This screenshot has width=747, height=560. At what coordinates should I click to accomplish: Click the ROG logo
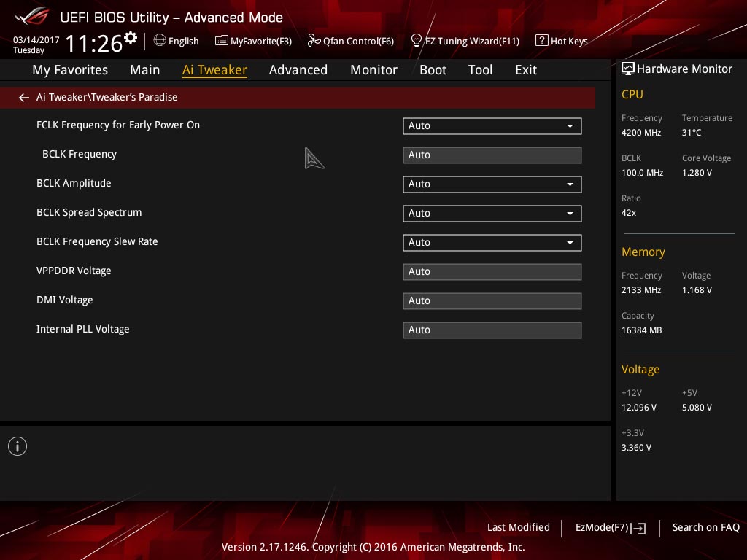[32, 17]
